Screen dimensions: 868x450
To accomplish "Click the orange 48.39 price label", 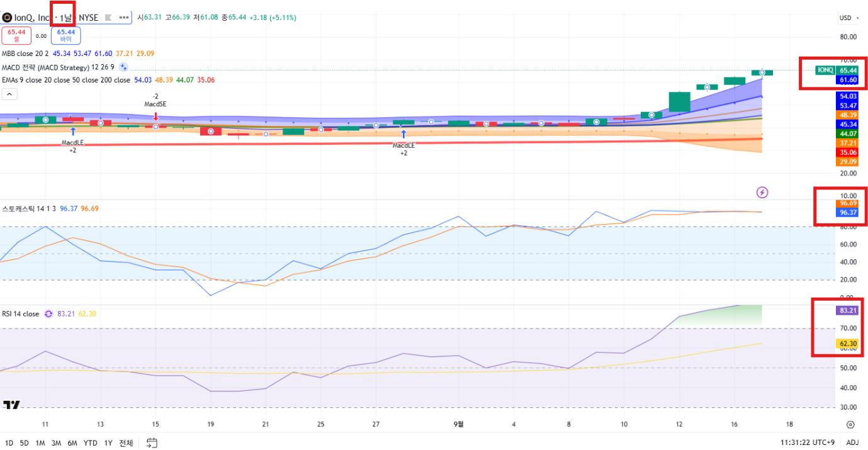I will [848, 115].
